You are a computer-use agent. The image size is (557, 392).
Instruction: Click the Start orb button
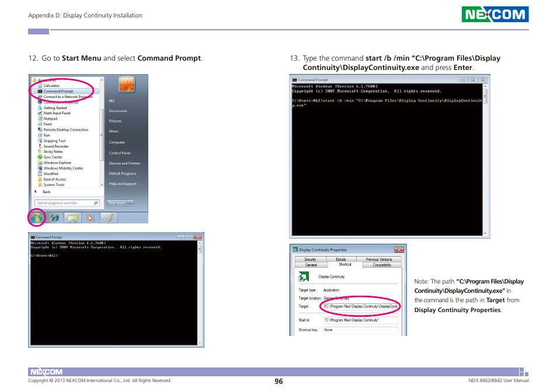click(x=36, y=217)
